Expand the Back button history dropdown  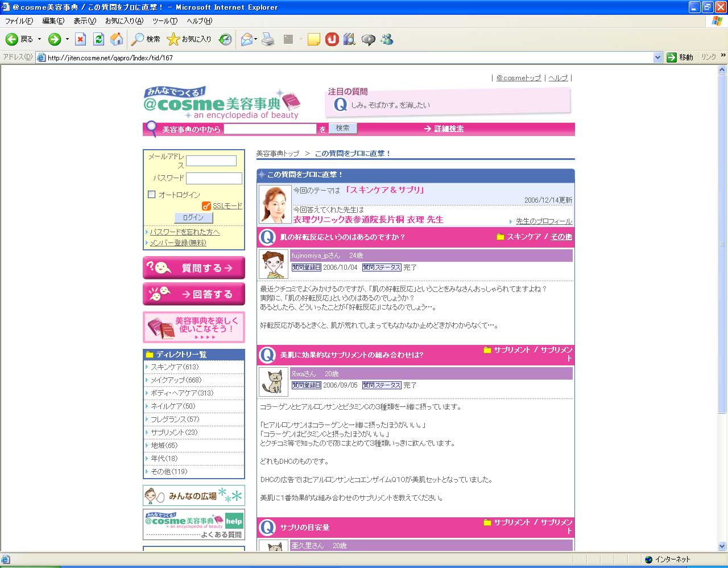tap(39, 39)
